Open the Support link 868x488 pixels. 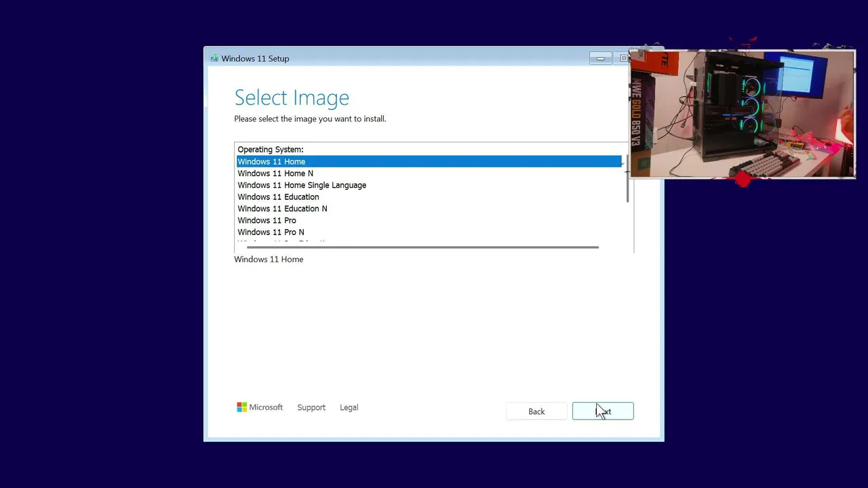[x=311, y=407]
